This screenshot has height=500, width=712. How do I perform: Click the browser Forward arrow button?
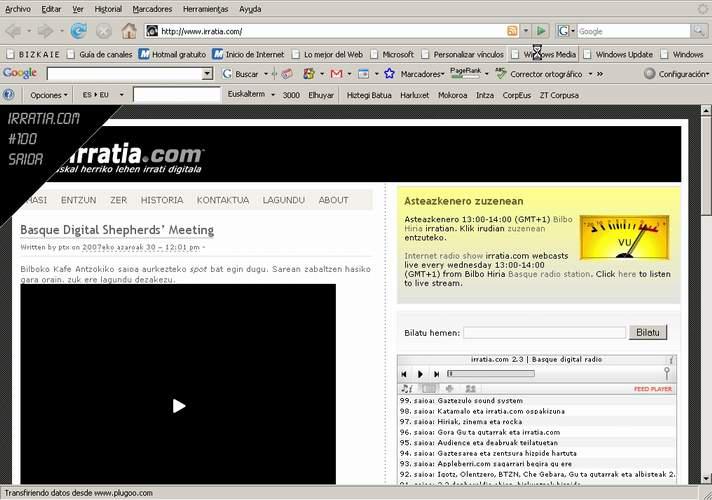pyautogui.click(x=45, y=31)
